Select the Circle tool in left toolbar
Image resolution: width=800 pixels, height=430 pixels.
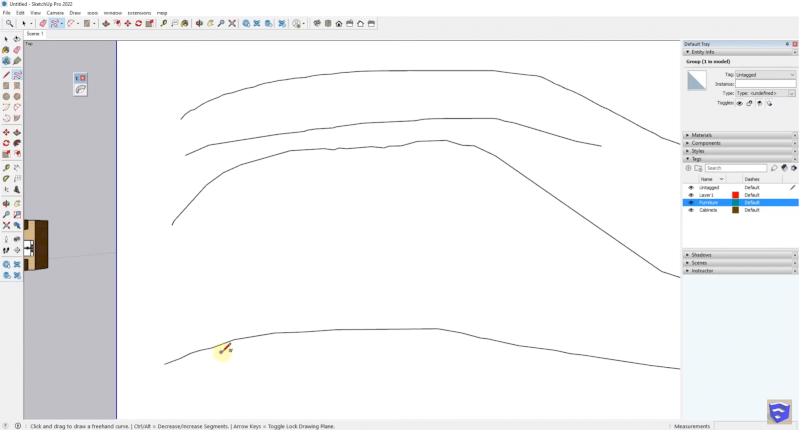pyautogui.click(x=6, y=96)
